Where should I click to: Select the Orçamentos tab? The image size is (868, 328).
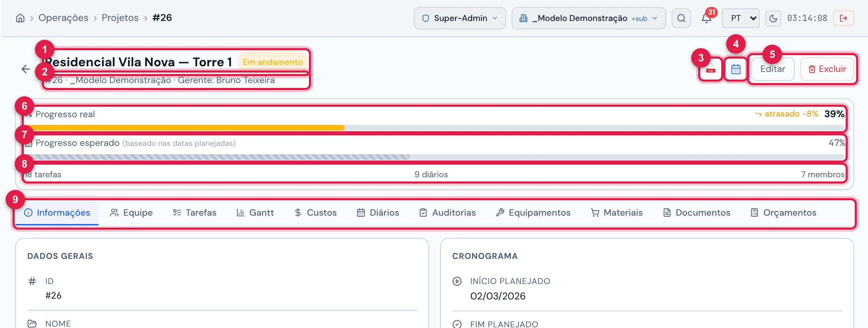tap(783, 213)
